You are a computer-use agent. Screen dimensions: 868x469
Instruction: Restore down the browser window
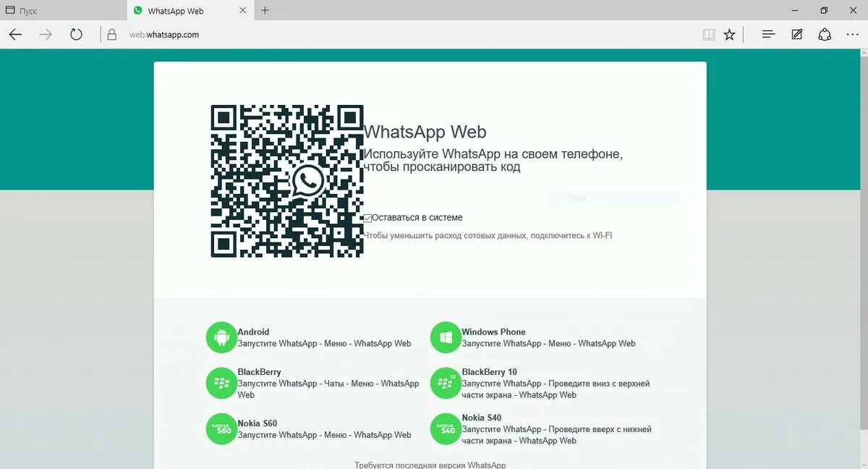point(824,10)
